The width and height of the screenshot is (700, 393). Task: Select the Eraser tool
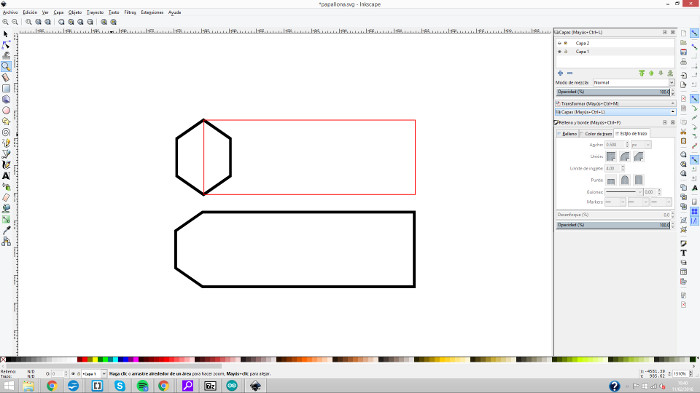pyautogui.click(x=6, y=198)
